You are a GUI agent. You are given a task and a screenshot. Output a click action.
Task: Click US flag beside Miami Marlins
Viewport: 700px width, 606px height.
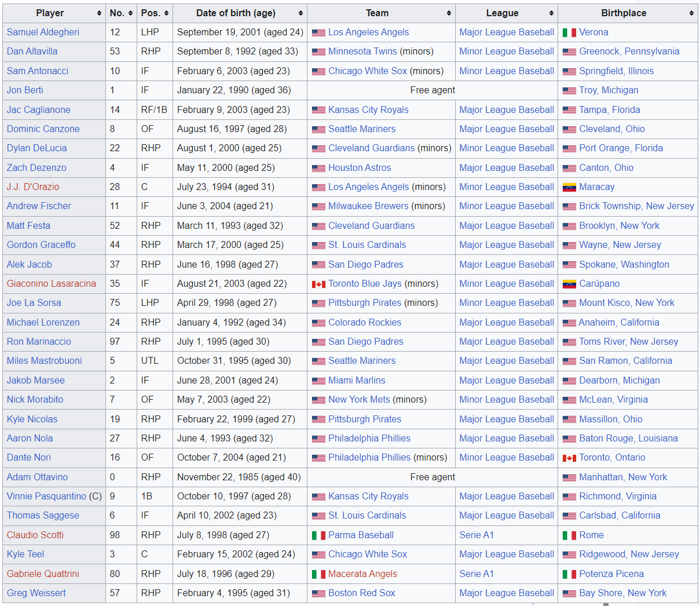[x=318, y=381]
